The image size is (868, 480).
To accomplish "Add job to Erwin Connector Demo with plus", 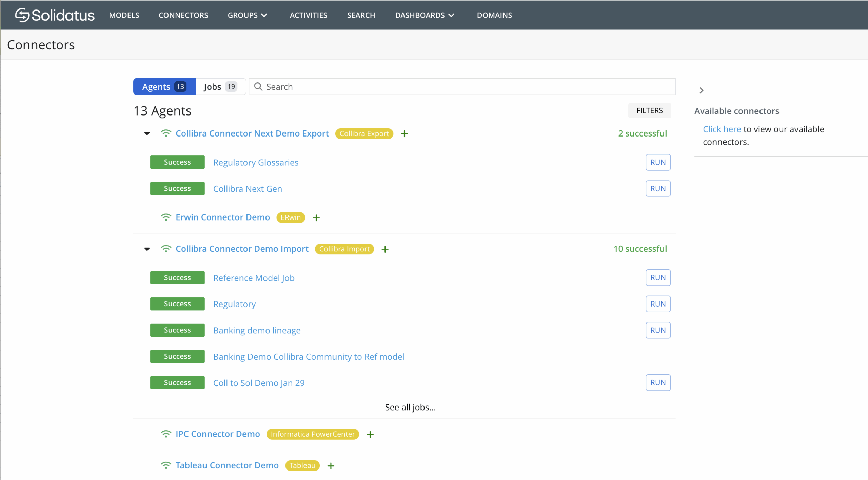I will 316,218.
